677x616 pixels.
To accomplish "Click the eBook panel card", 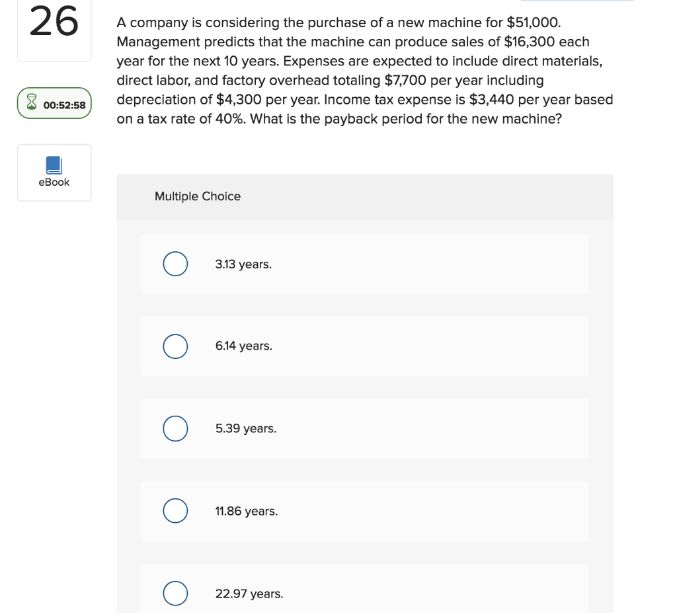I will pyautogui.click(x=54, y=172).
